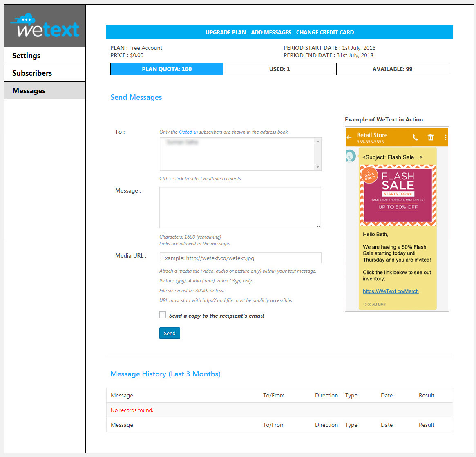This screenshot has height=457, width=476.
Task: Select the Messages menu item
Action: click(45, 90)
